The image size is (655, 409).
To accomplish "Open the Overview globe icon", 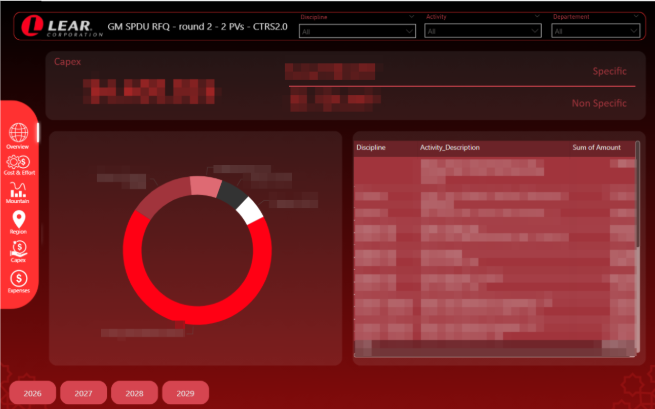I will click(x=18, y=133).
